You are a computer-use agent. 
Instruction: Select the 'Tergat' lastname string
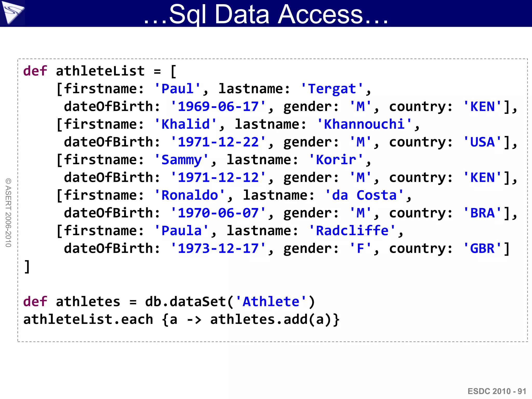332,89
